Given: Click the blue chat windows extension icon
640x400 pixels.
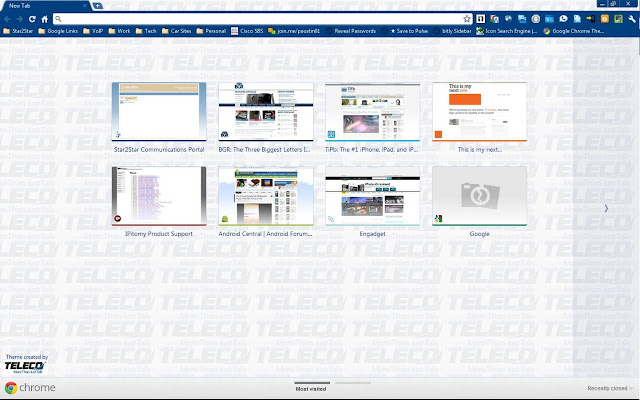Looking at the screenshot, I should point(522,19).
